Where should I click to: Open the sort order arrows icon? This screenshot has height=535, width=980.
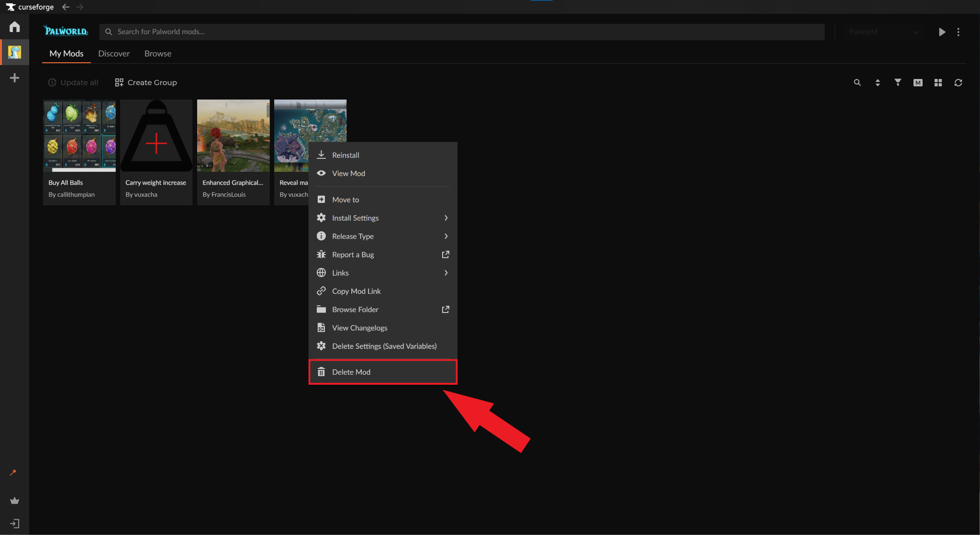(878, 83)
